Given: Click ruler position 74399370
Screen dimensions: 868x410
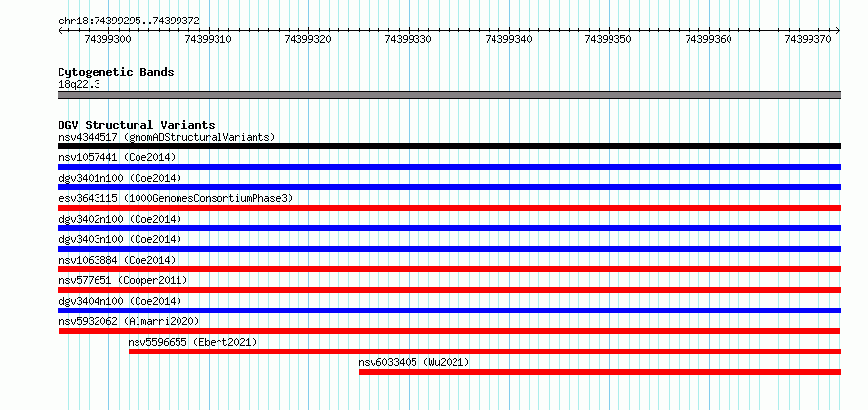Looking at the screenshot, I should coord(809,39).
